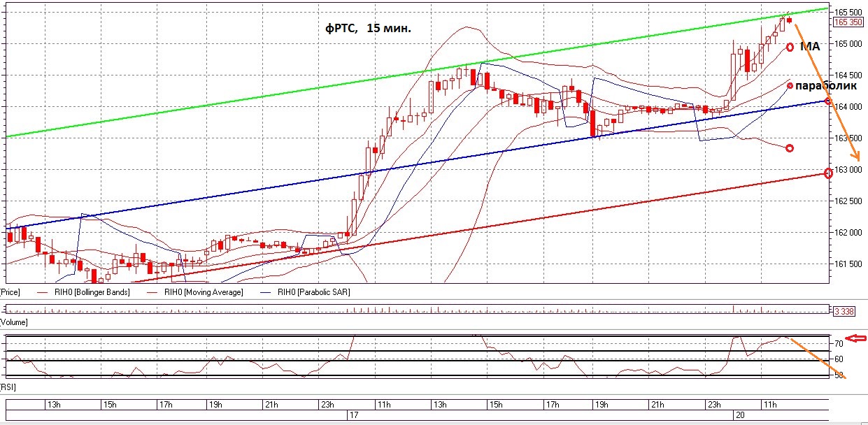Click the date label 20 on time axis
The height and width of the screenshot is (425, 868).
pyautogui.click(x=739, y=415)
